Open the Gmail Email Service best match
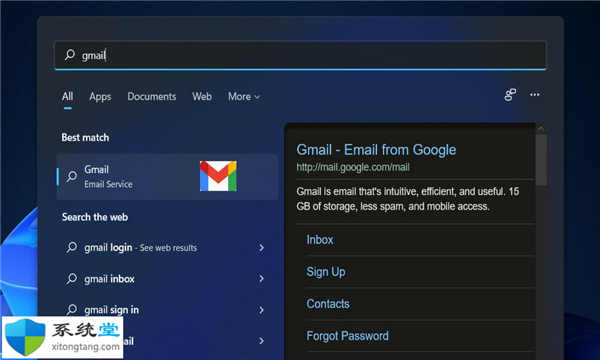Viewport: 600px width, 360px height. tap(167, 177)
